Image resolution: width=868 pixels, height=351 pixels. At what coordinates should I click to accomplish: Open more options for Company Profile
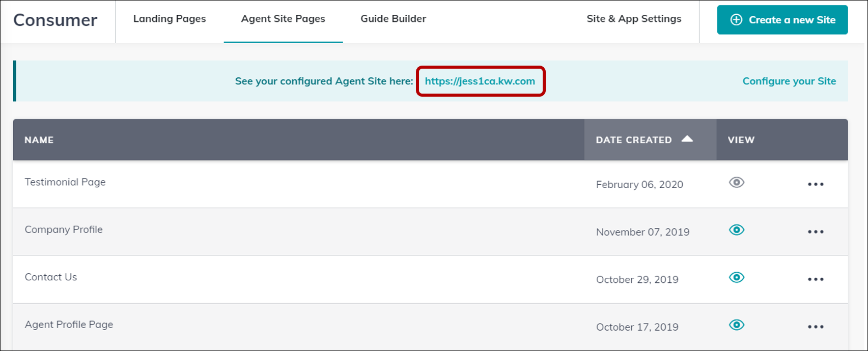pyautogui.click(x=816, y=232)
